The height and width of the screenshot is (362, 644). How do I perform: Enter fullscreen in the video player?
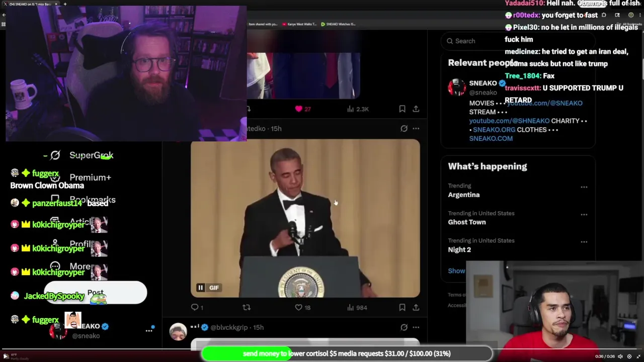[x=638, y=356]
